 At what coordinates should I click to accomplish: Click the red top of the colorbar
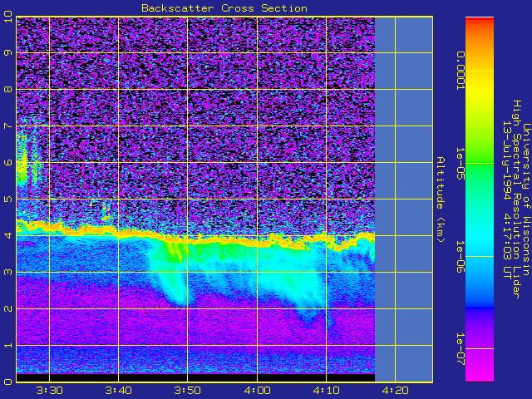pos(480,20)
